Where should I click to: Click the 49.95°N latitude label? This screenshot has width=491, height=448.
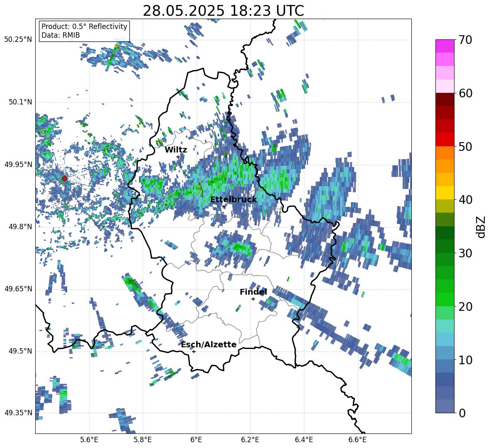18,164
